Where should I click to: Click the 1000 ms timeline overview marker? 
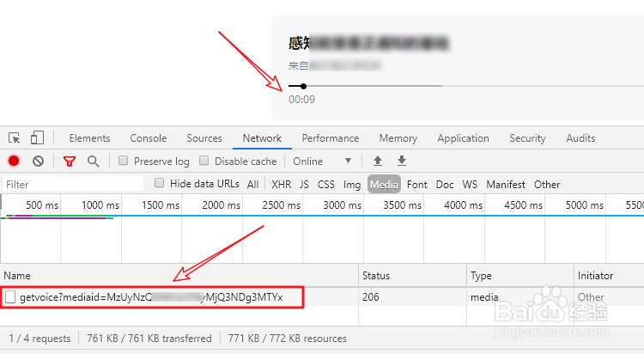tap(100, 204)
